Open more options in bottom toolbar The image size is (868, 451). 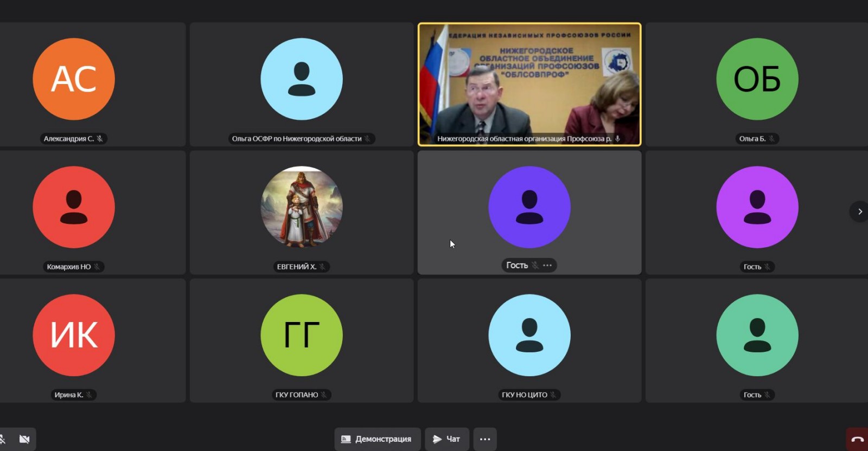point(485,439)
